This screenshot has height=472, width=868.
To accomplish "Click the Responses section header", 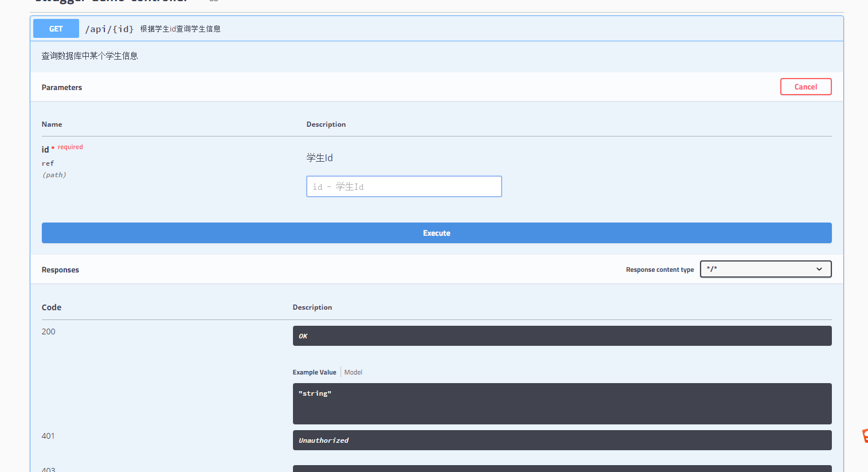I will (60, 270).
